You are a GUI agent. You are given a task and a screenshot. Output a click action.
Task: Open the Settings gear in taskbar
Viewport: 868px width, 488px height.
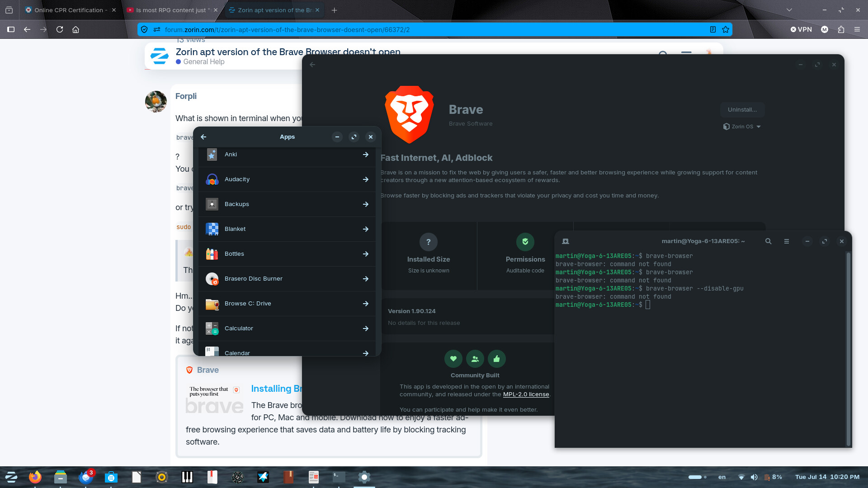(x=364, y=477)
